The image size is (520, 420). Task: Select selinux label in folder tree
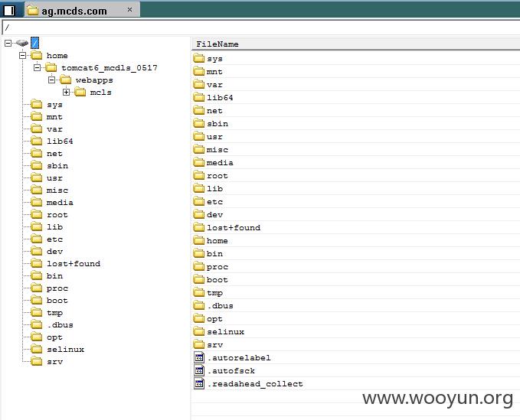pyautogui.click(x=65, y=350)
